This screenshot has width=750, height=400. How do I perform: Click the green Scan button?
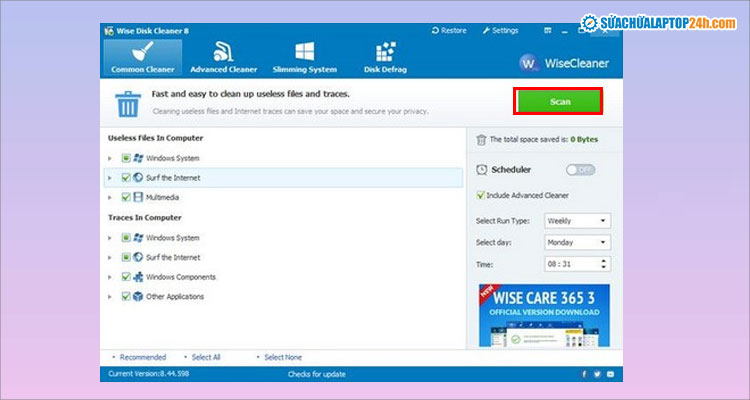(558, 102)
